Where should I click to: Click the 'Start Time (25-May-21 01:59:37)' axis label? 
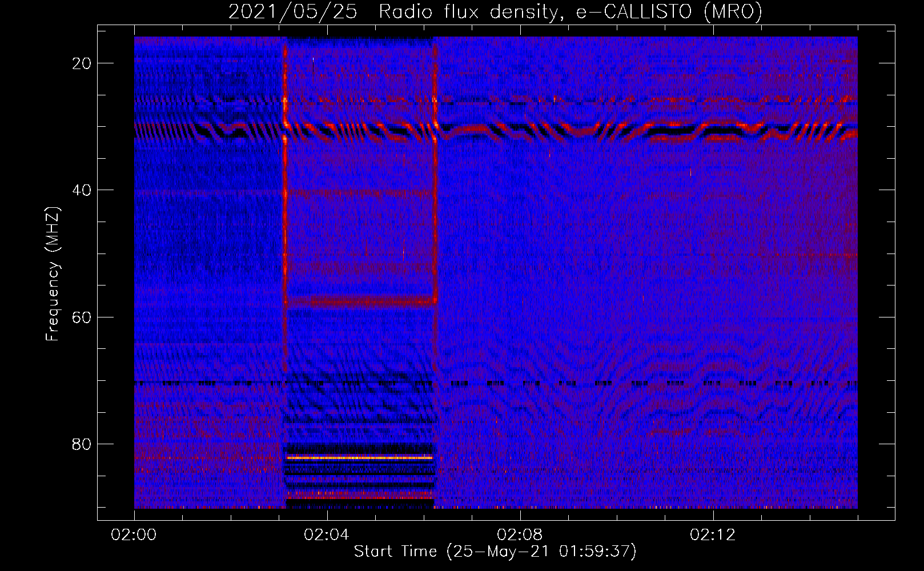[x=495, y=551]
